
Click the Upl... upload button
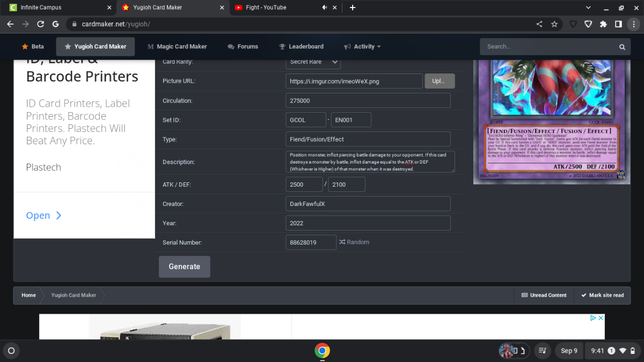point(440,81)
